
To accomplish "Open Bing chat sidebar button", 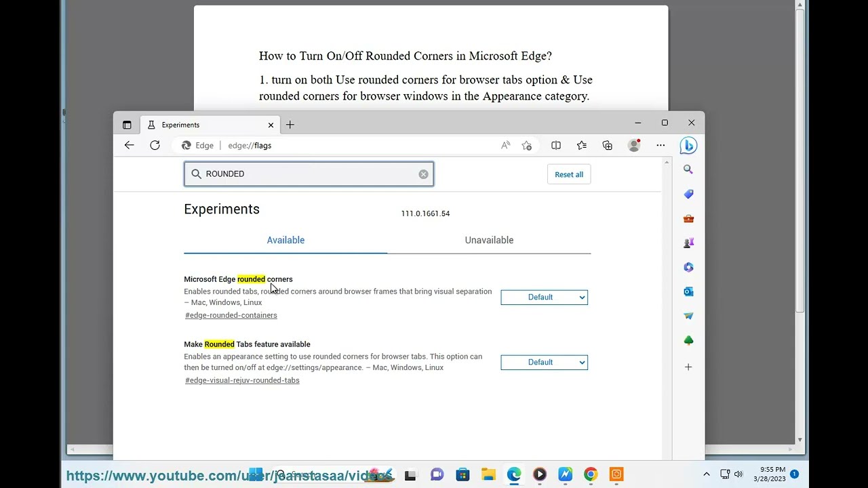I will tap(688, 145).
